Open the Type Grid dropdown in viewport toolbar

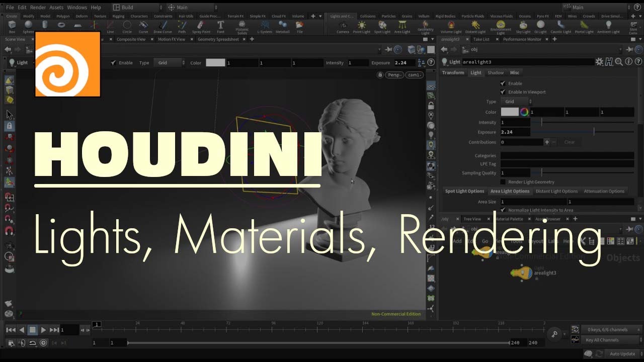[170, 63]
